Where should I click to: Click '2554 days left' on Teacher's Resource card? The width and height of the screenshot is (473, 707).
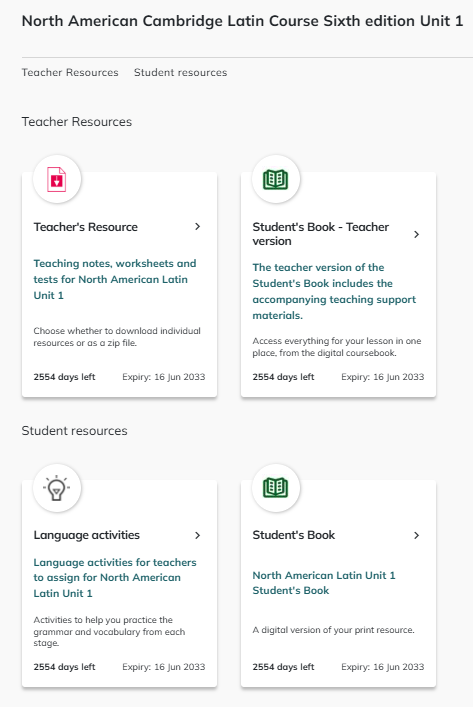(x=64, y=377)
